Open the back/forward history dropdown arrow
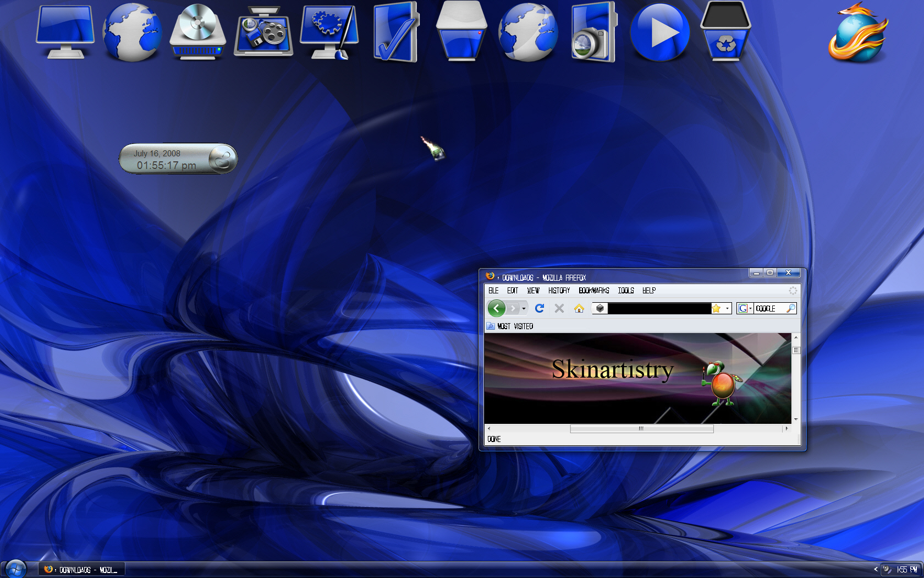 pos(524,308)
